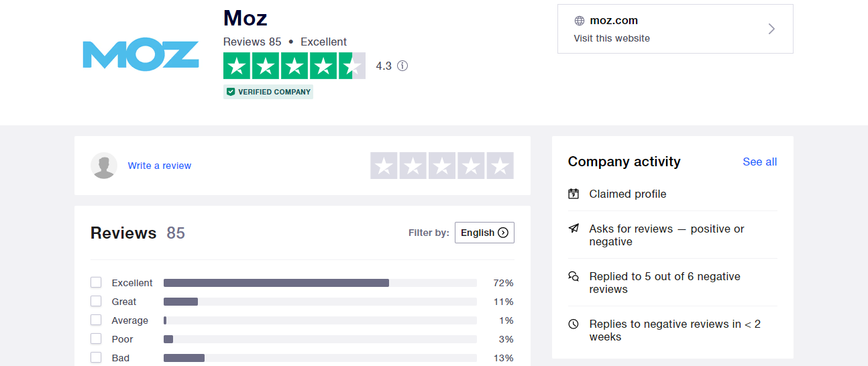
Task: Open the English language filter dropdown
Action: tap(484, 233)
